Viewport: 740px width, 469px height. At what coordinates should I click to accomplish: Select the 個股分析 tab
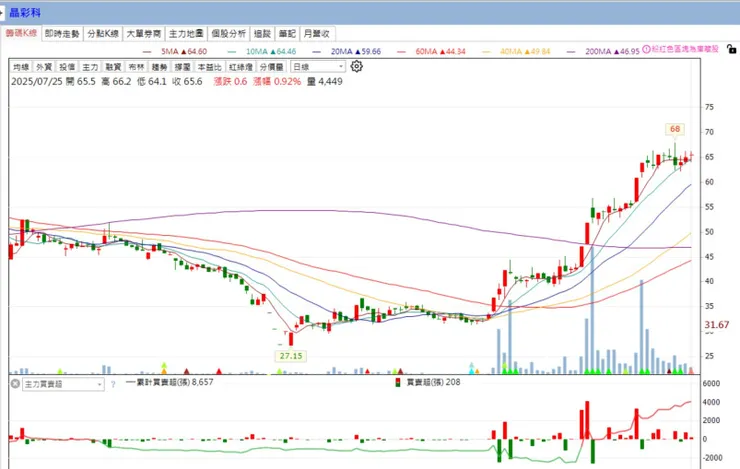coord(228,34)
